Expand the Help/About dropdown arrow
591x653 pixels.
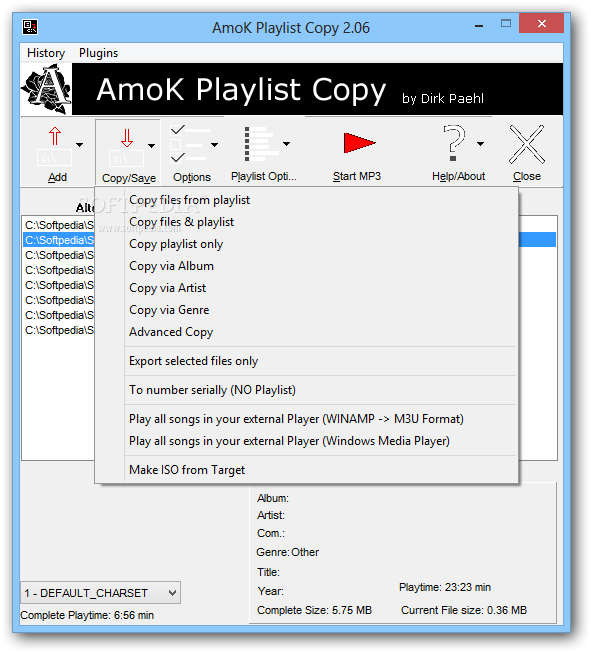coord(481,144)
